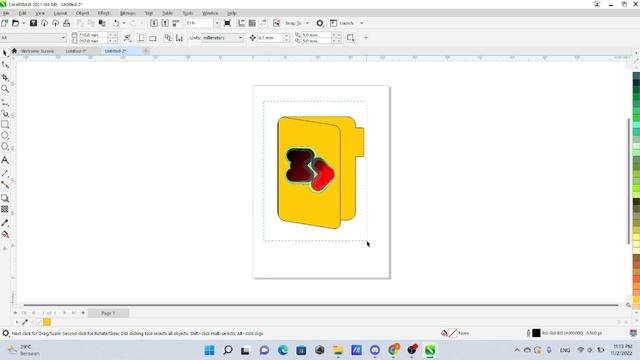This screenshot has height=360, width=640.
Task: Open the page size dropdown
Action: (x=63, y=38)
